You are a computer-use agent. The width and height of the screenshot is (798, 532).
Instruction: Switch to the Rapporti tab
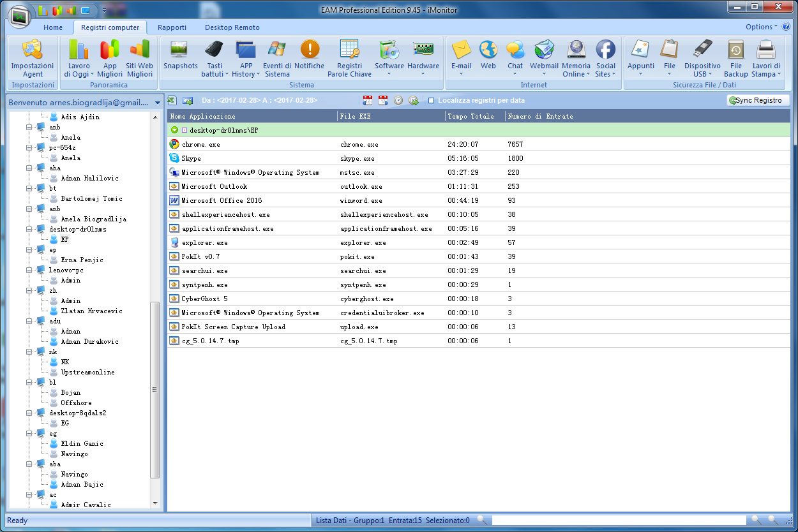click(172, 27)
